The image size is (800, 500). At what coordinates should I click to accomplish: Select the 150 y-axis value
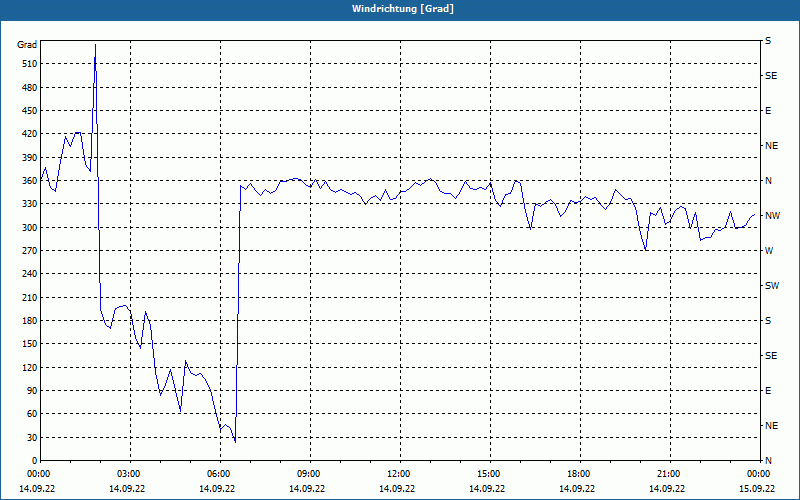[x=30, y=344]
